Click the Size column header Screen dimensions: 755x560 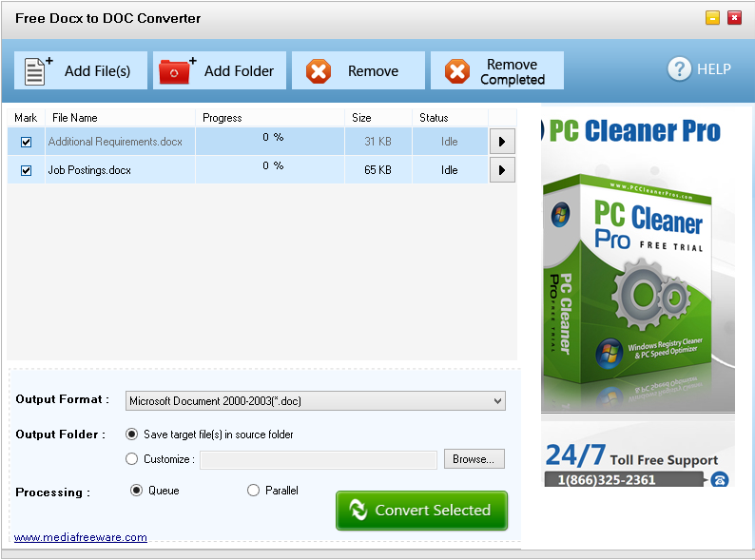coord(378,118)
